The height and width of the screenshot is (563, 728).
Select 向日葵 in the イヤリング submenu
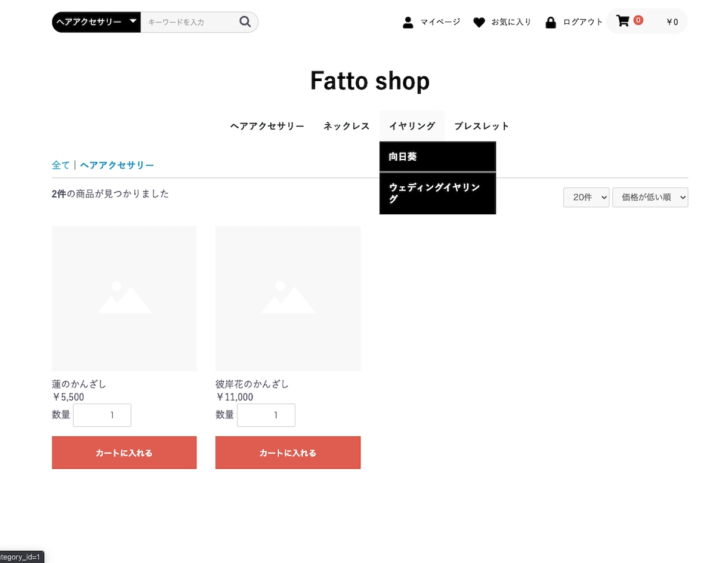tap(437, 156)
